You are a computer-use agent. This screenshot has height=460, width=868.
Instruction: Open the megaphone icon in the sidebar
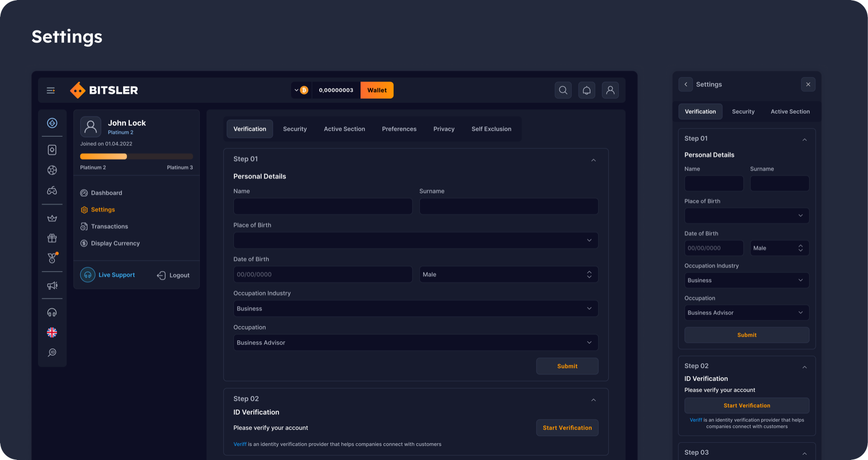52,285
